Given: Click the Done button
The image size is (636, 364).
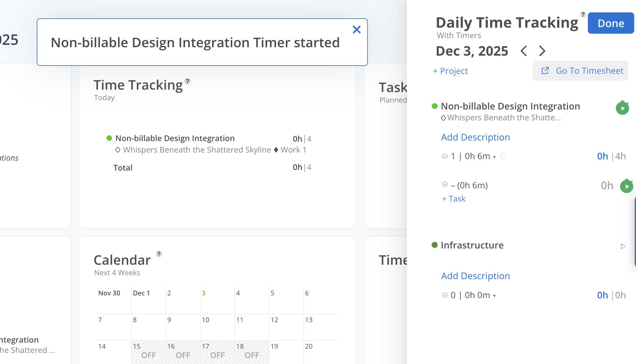Looking at the screenshot, I should [x=611, y=23].
